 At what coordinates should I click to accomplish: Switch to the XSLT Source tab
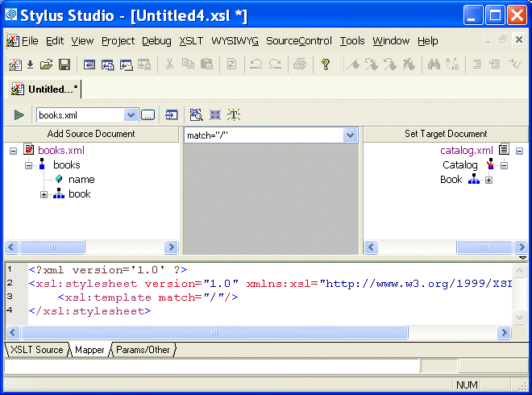[x=36, y=350]
